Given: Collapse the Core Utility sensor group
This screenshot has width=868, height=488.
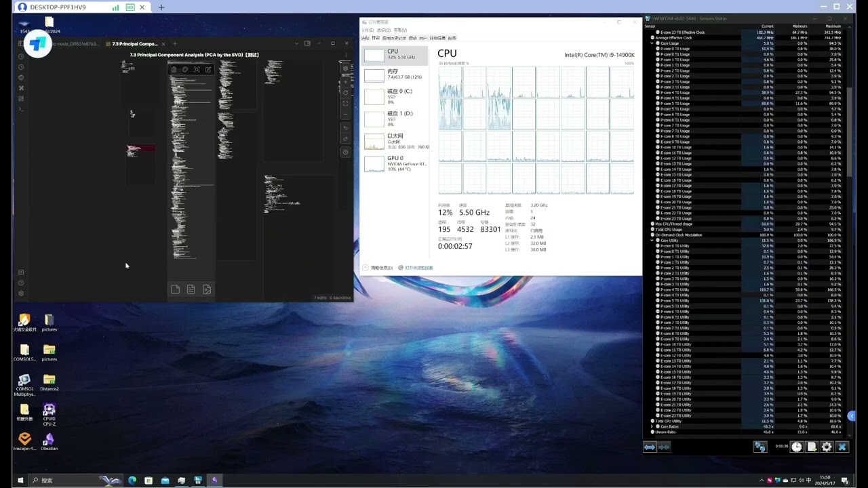Looking at the screenshot, I should (x=652, y=241).
